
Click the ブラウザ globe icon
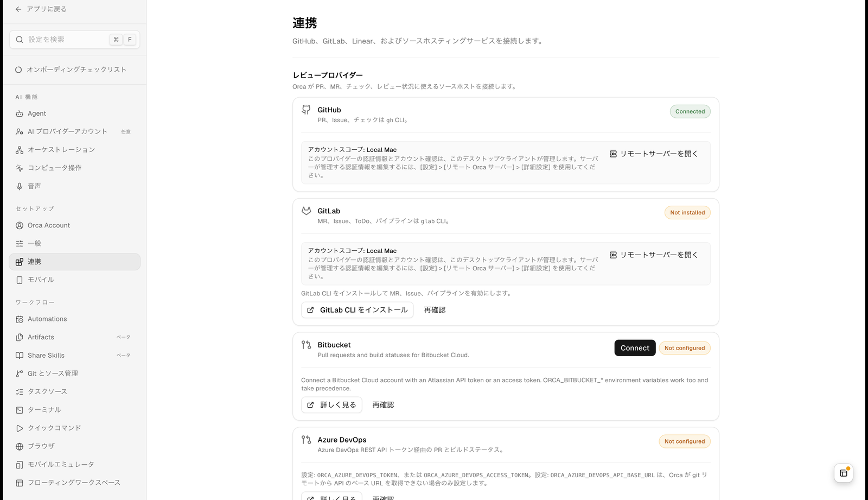tap(20, 446)
